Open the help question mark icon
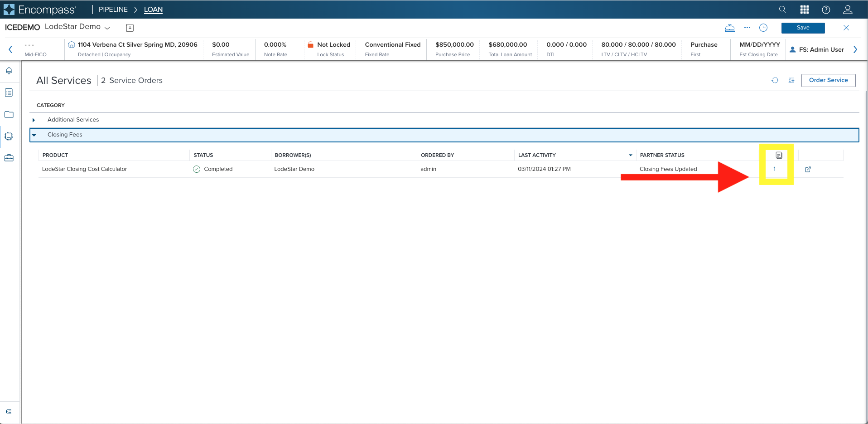 [x=826, y=10]
